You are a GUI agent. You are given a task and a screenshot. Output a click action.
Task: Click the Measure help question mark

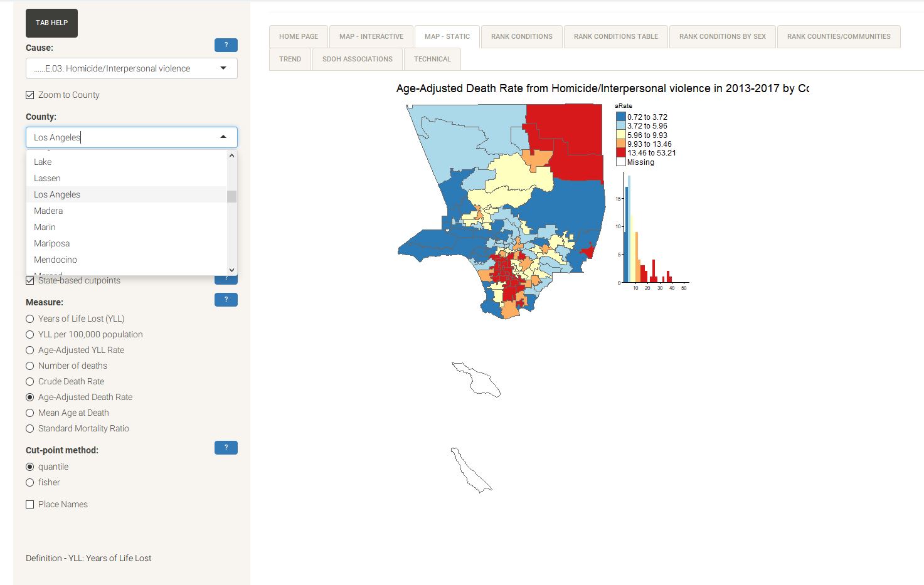[x=226, y=300]
